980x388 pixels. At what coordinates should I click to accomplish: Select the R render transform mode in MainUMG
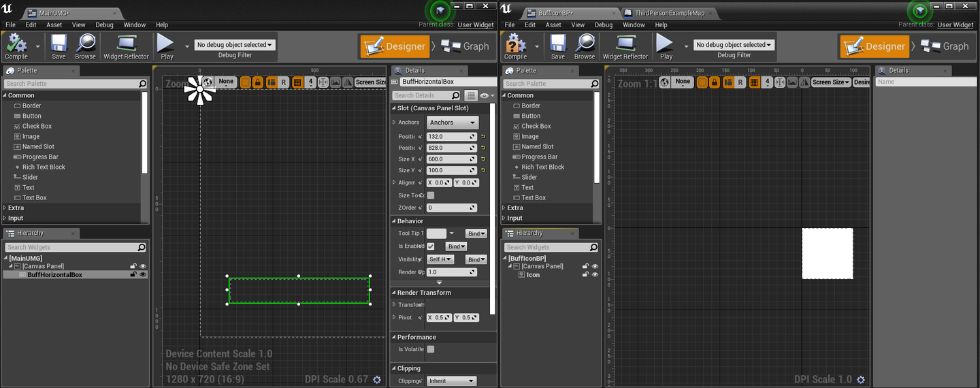284,82
